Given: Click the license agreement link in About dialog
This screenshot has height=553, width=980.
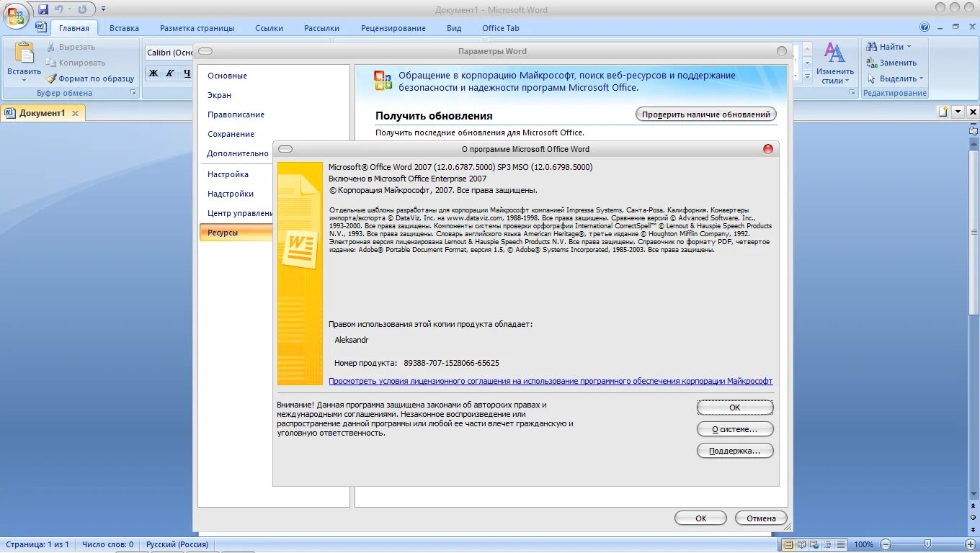Looking at the screenshot, I should (551, 381).
